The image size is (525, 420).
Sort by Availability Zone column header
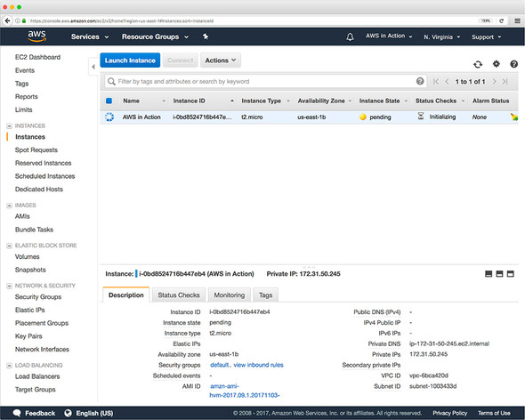point(324,101)
